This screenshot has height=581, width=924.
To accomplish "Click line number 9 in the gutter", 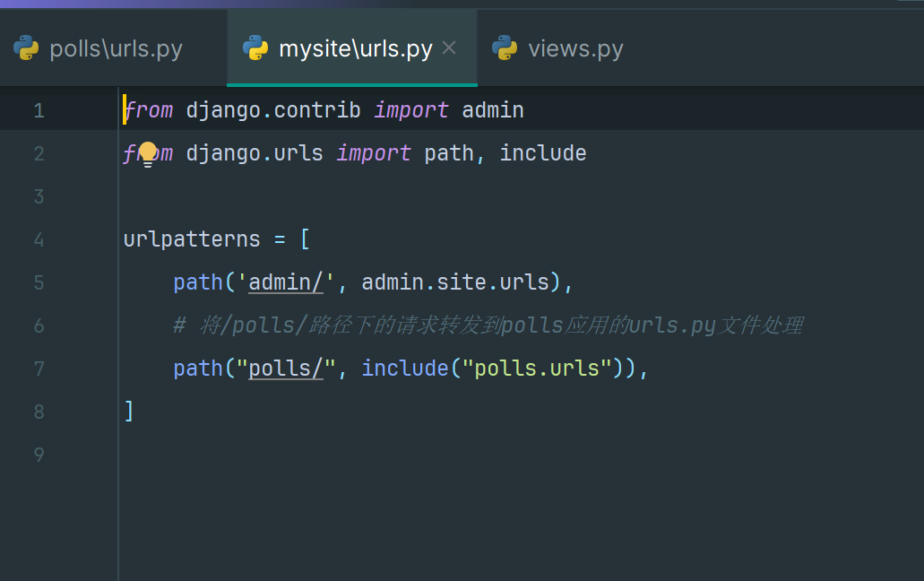I will click(39, 455).
